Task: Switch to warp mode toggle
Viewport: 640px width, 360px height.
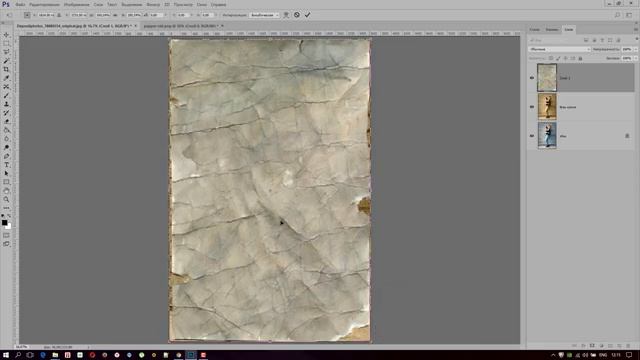Action: (x=286, y=15)
